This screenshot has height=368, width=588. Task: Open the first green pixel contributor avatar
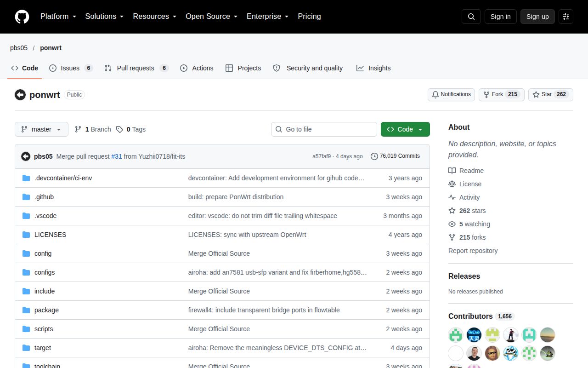point(456,335)
